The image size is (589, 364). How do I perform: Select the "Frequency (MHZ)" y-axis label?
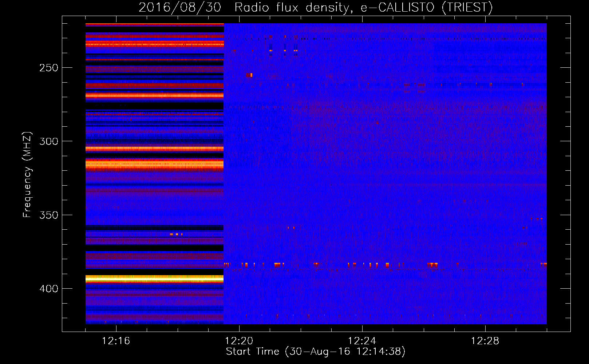pos(27,174)
